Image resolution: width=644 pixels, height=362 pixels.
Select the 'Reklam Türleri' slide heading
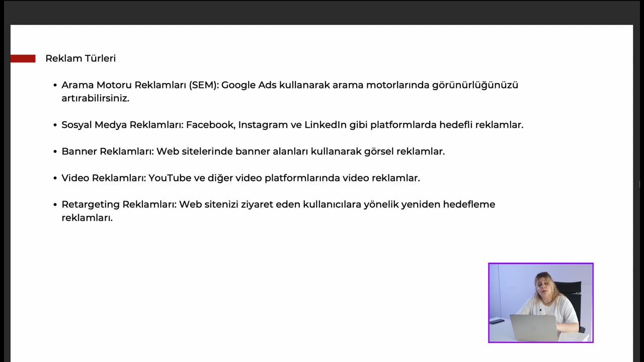tap(80, 58)
